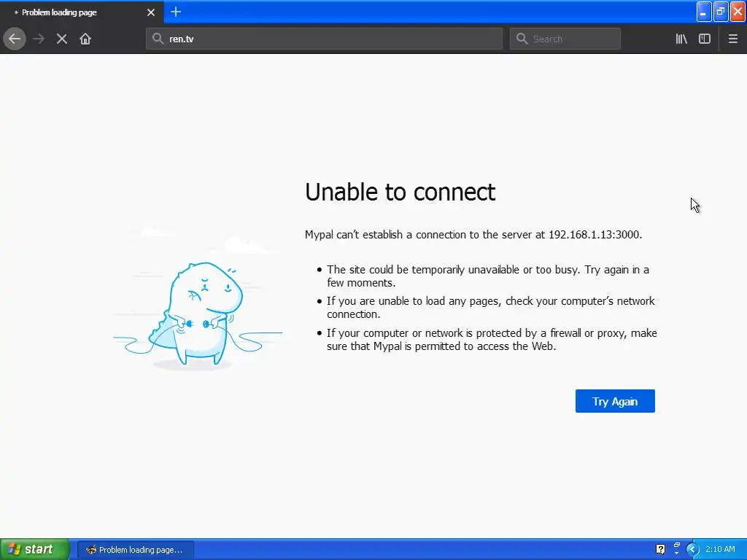Open the home page
This screenshot has width=747, height=560.
[x=85, y=39]
